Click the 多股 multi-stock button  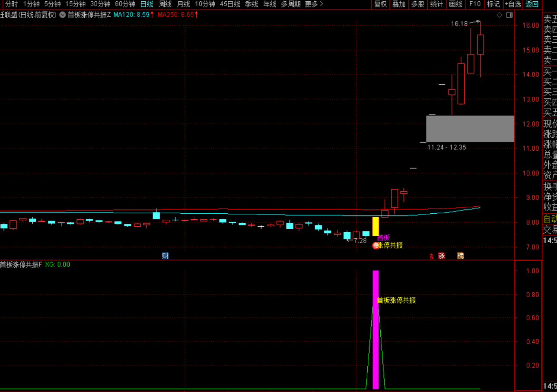[x=417, y=4]
